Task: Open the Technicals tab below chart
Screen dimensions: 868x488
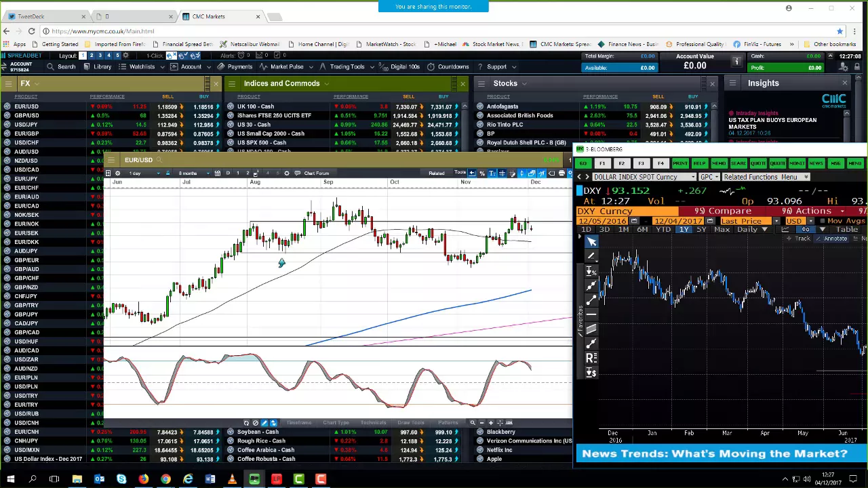Action: (373, 423)
